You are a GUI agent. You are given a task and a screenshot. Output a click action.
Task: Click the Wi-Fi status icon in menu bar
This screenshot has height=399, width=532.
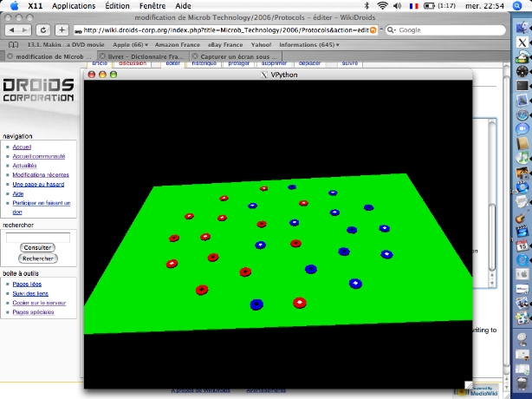383,5
